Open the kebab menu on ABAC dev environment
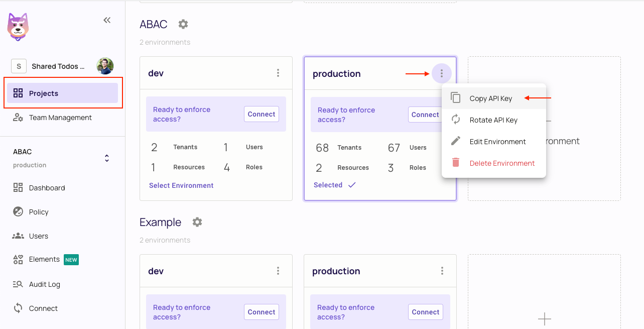 278,73
